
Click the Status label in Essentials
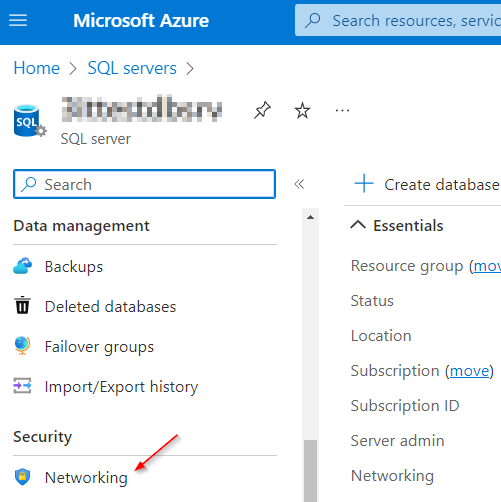(372, 301)
